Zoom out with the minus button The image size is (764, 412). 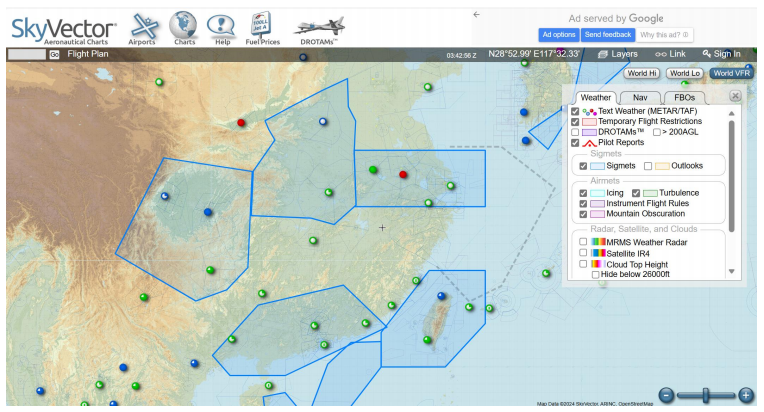click(667, 395)
